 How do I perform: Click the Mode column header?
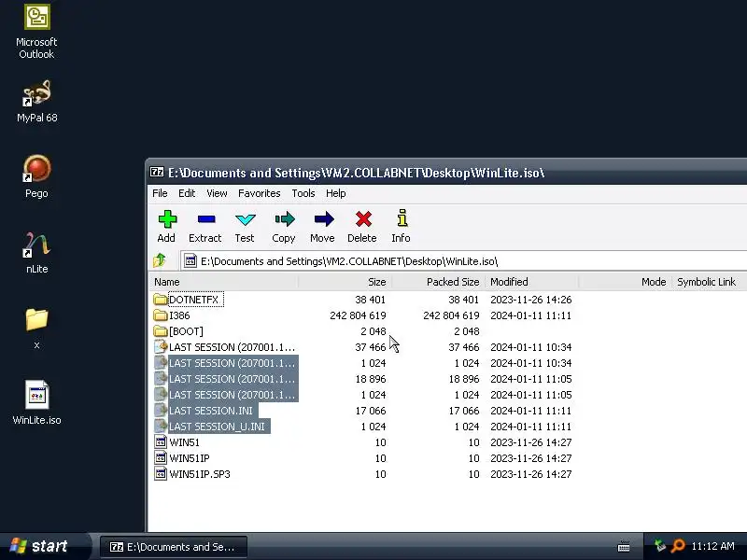[x=625, y=282]
